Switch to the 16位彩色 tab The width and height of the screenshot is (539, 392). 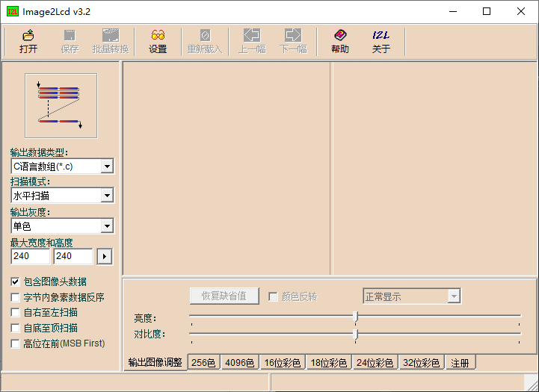tap(283, 362)
